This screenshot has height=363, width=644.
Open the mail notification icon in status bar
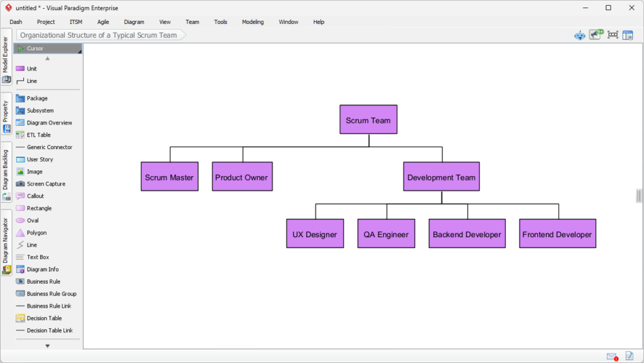click(x=613, y=357)
